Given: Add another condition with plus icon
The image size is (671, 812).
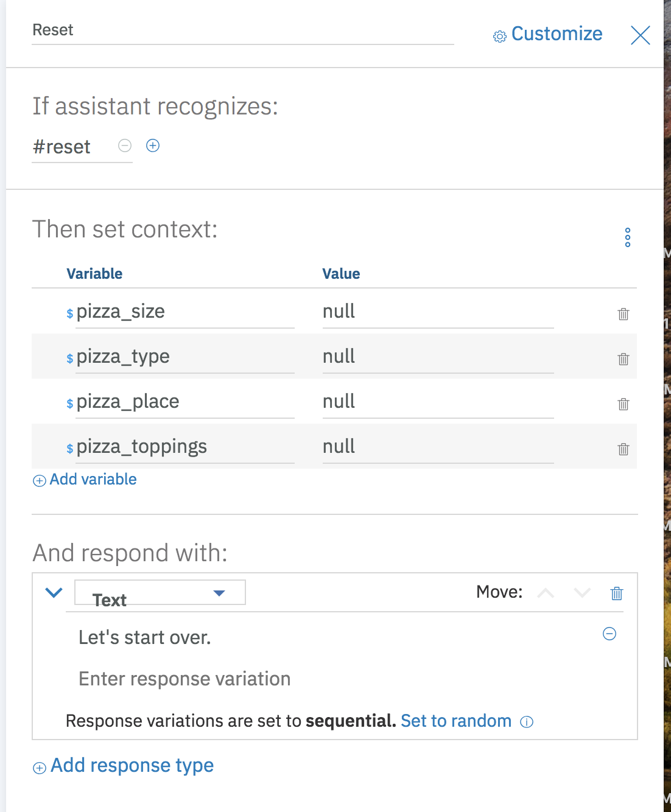Looking at the screenshot, I should tap(153, 145).
